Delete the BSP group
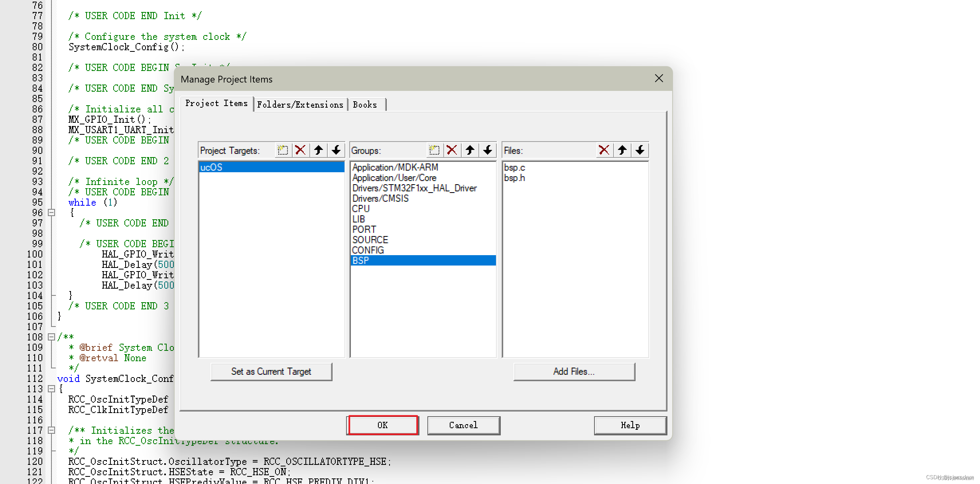980x484 pixels. click(x=452, y=150)
